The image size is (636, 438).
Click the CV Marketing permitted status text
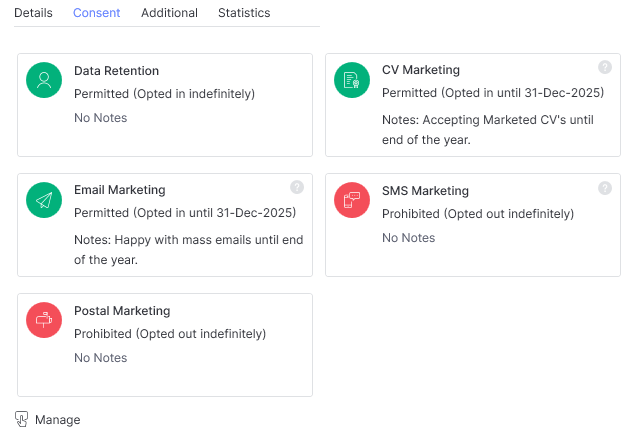click(x=493, y=93)
